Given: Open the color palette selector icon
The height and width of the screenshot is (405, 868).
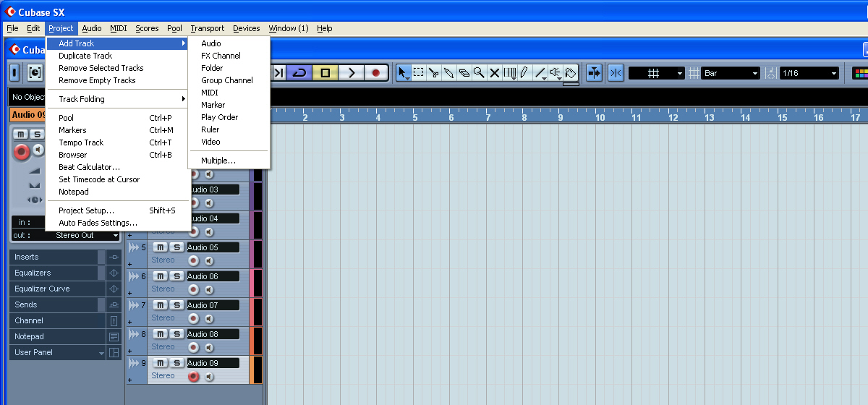Looking at the screenshot, I should pyautogui.click(x=861, y=73).
